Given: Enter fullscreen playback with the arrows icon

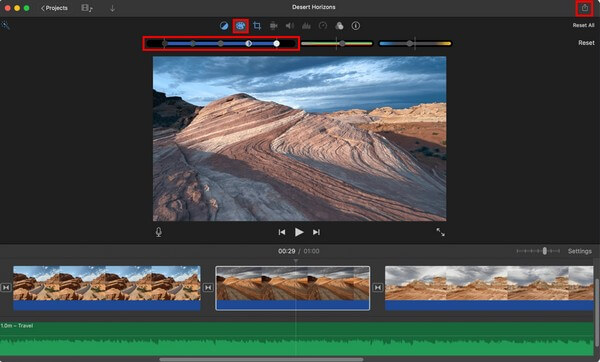Looking at the screenshot, I should (440, 232).
